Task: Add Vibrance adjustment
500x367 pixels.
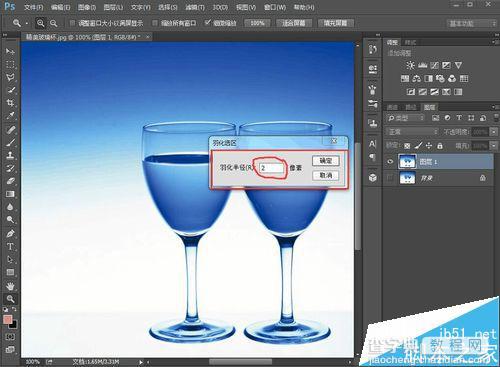Action: (458, 65)
